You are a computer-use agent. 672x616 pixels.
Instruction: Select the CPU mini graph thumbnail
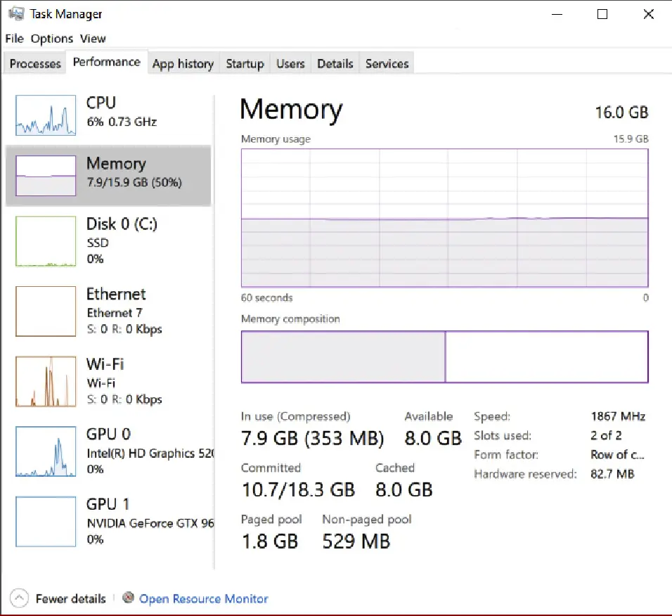tap(46, 115)
